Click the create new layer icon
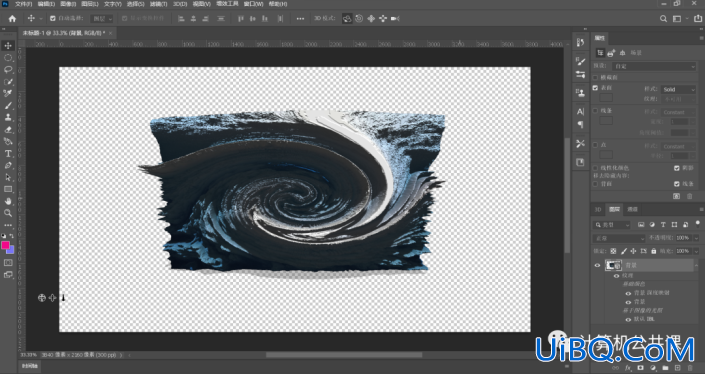The height and width of the screenshot is (374, 705). pyautogui.click(x=678, y=368)
